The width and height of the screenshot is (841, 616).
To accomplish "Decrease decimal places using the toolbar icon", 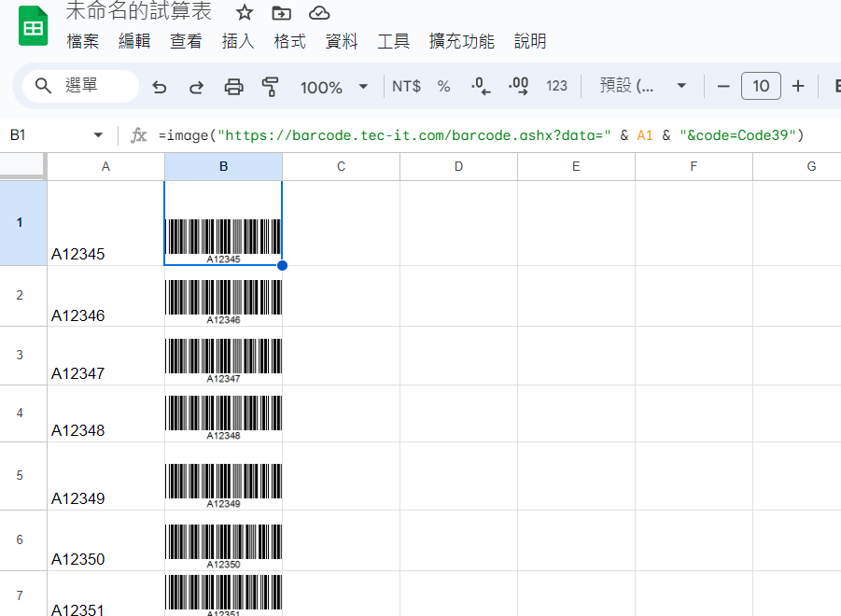I will click(x=479, y=86).
